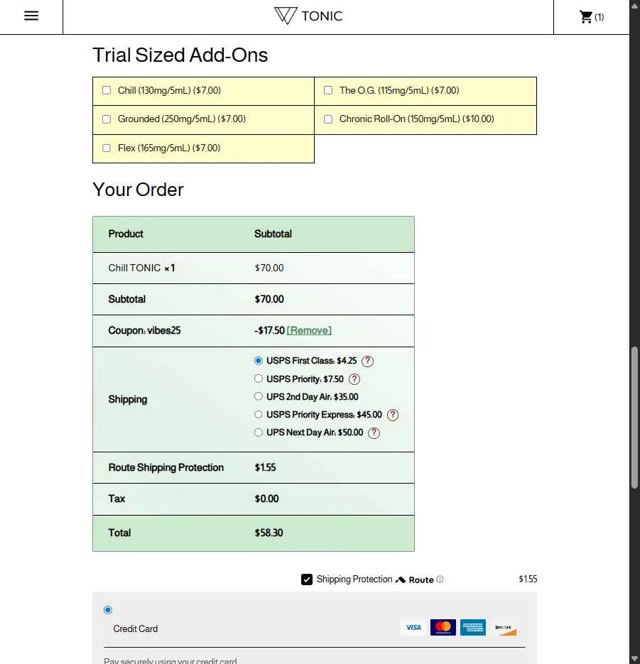The width and height of the screenshot is (640, 664).
Task: Select the Credit Card payment option
Action: (108, 610)
